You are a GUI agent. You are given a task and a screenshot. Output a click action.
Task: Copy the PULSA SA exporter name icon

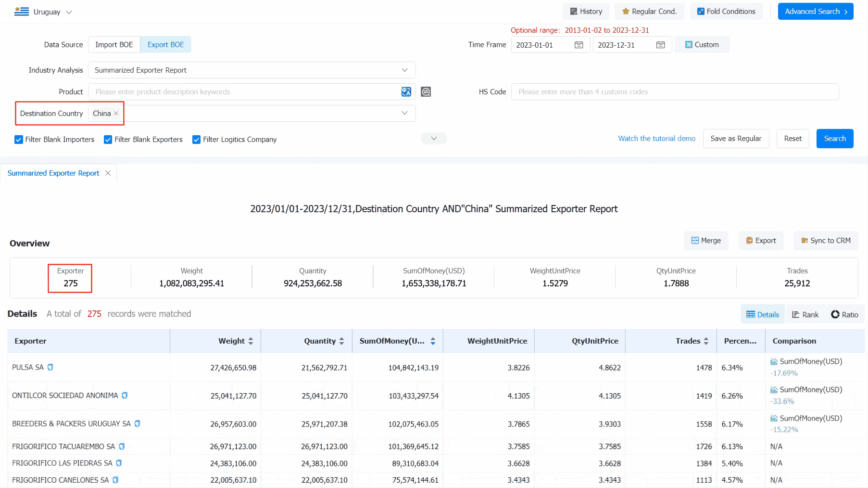50,367
